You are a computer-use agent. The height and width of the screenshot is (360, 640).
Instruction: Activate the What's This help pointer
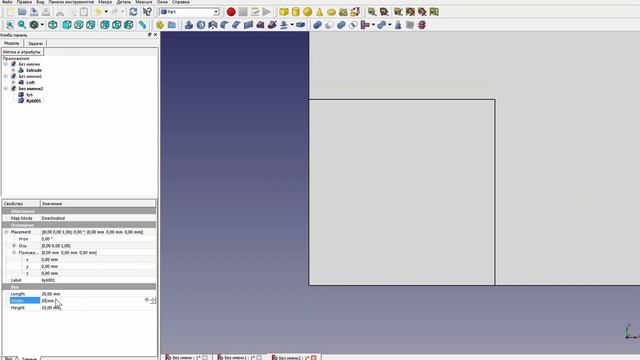tap(147, 12)
